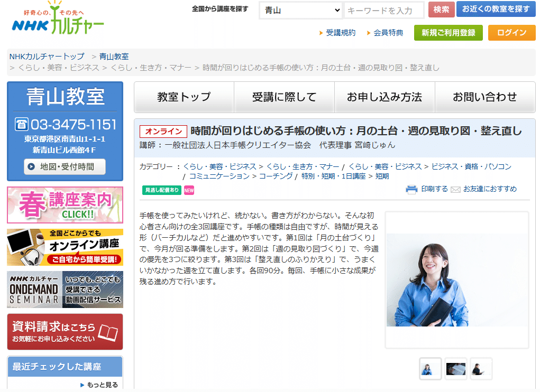540x392 pixels.
Task: Click the large instructor photo
Action: click(457, 280)
